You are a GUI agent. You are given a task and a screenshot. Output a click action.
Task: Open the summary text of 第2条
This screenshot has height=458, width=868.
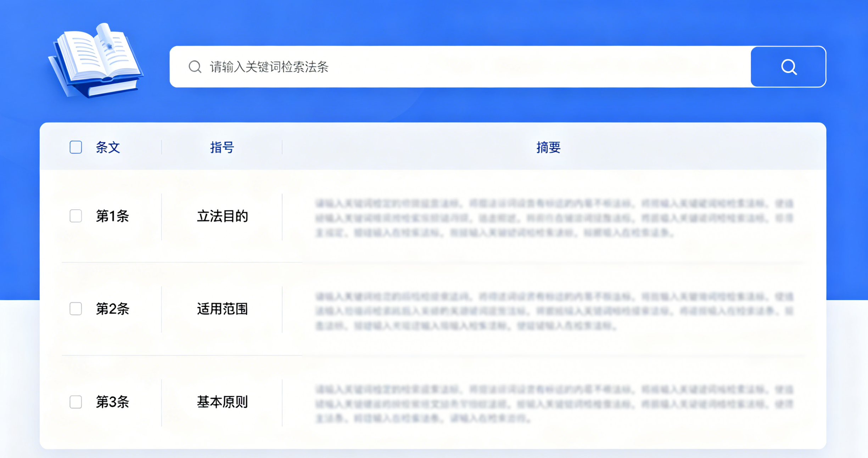point(554,311)
